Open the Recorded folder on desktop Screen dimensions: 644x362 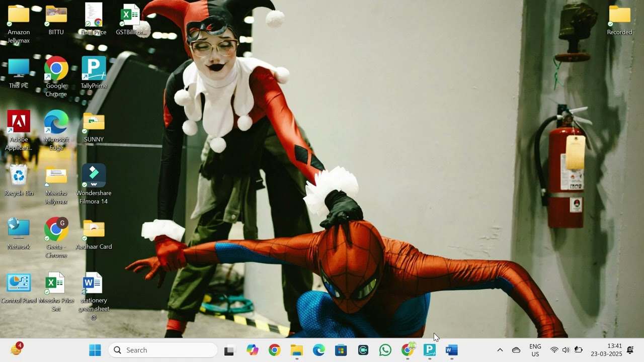click(619, 20)
